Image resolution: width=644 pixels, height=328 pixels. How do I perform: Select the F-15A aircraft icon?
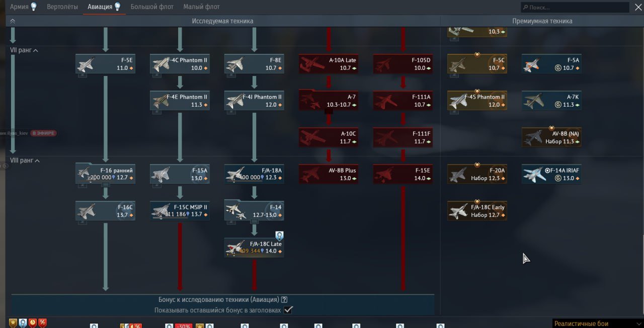tap(160, 174)
